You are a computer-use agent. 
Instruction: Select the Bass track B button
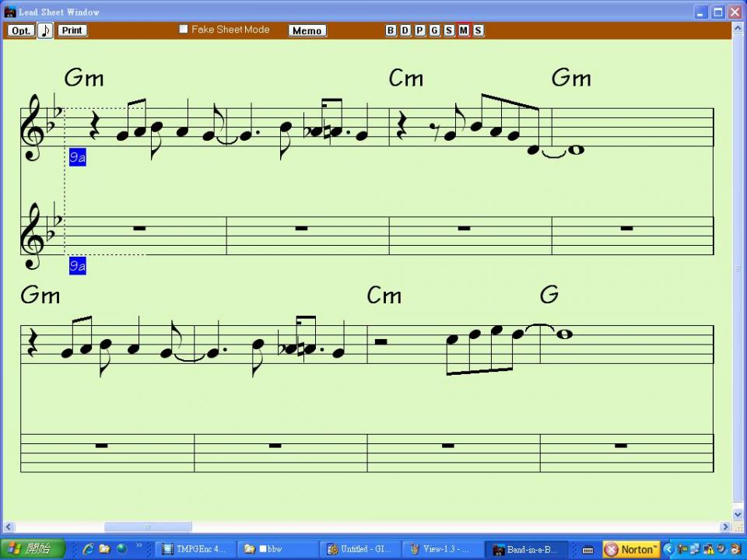click(x=391, y=30)
